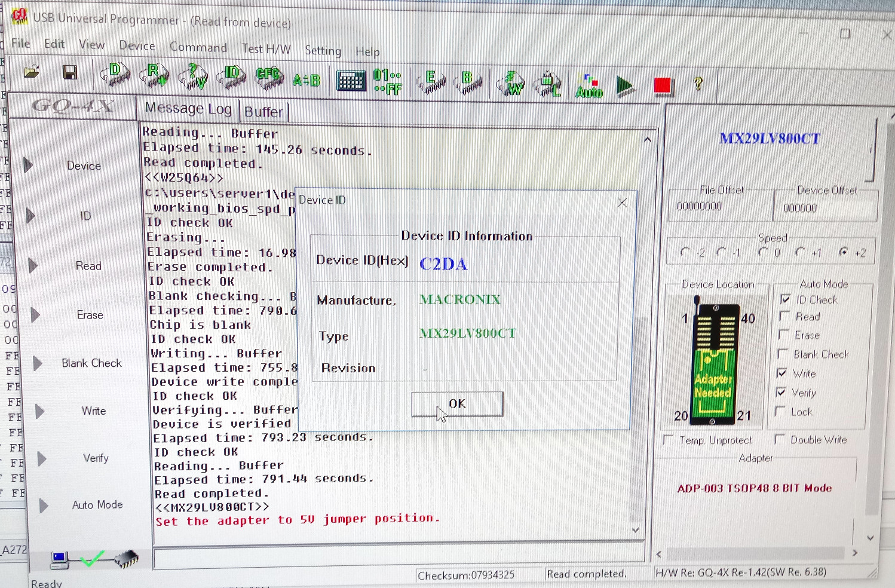Select the speed 0 radio button
This screenshot has height=588, width=895.
[764, 252]
